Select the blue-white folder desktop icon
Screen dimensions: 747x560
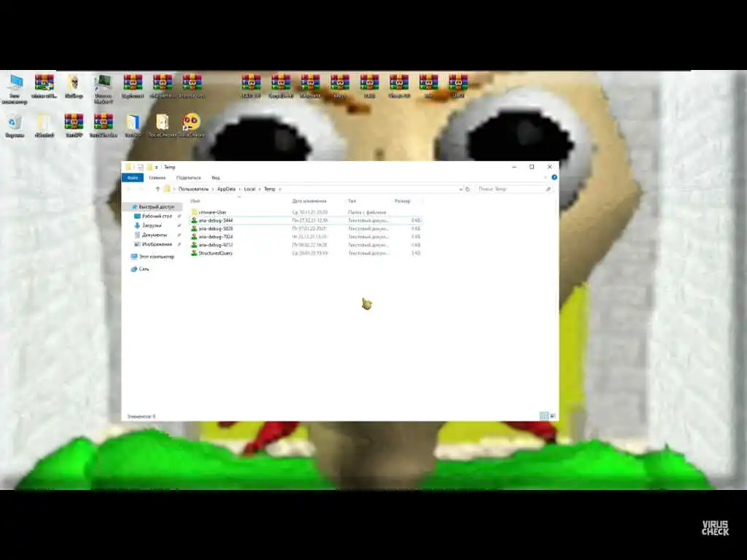[133, 125]
